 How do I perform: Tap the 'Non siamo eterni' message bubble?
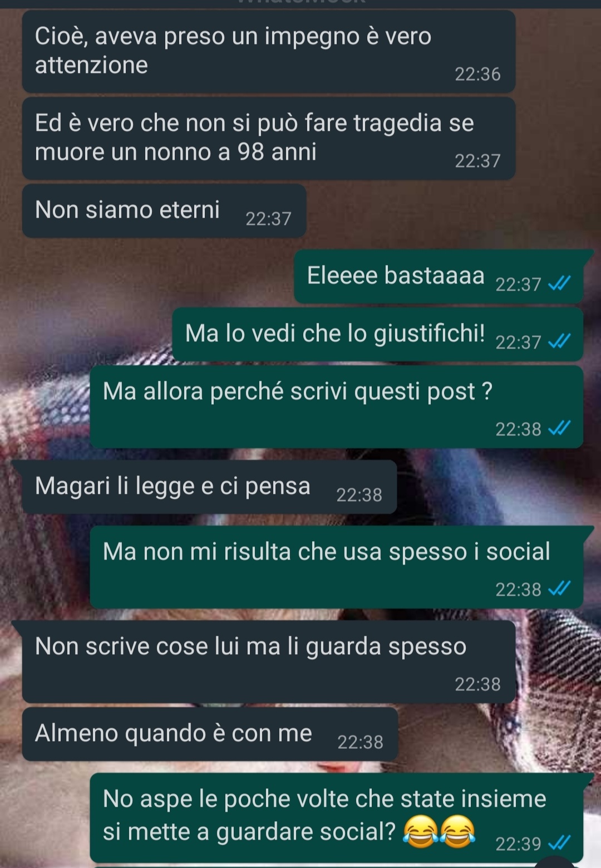point(164,211)
